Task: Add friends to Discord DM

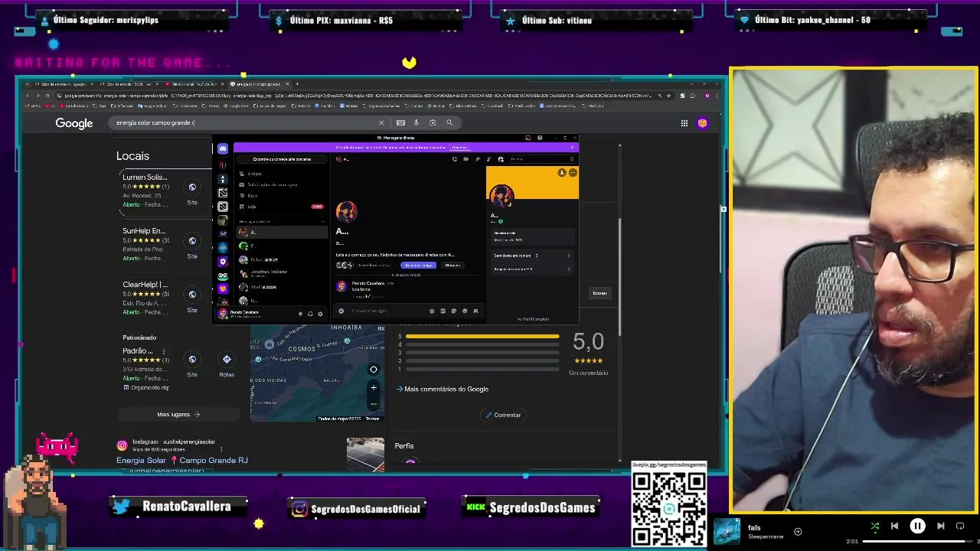Action: click(488, 159)
